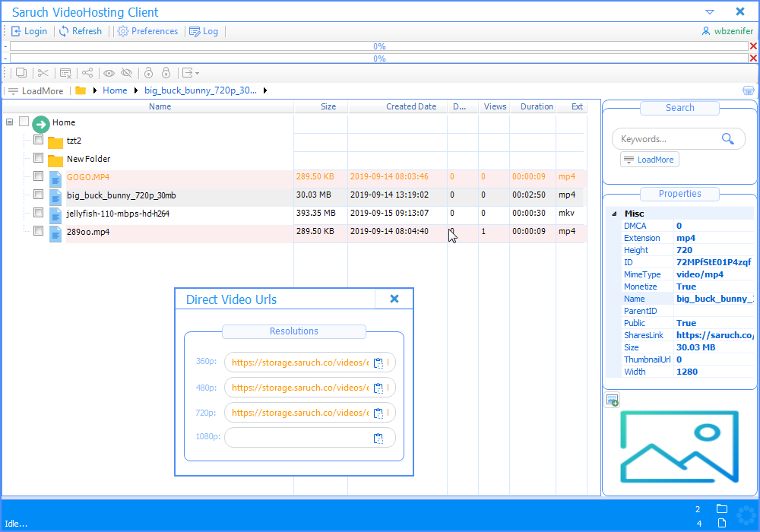Click the crossed-out eye icon to hide
760x532 pixels.
click(x=126, y=73)
